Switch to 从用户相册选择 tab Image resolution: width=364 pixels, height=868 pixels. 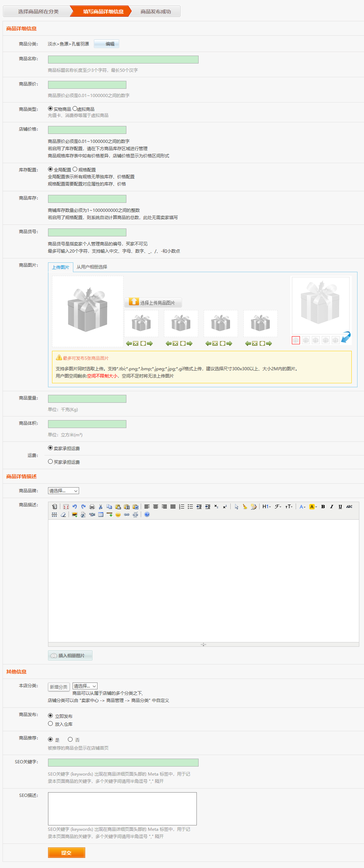pyautogui.click(x=92, y=267)
